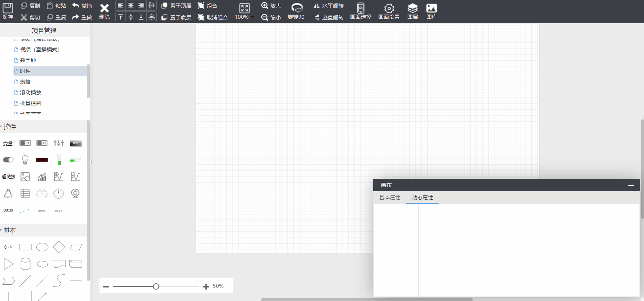The width and height of the screenshot is (644, 301).
Task: Click the 删除 (Delete) X icon
Action: coord(104,11)
